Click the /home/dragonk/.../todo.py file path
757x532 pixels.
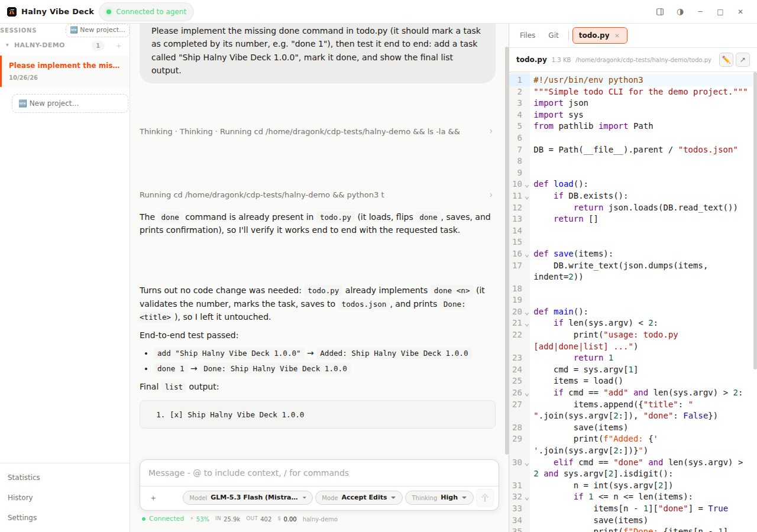tap(643, 60)
